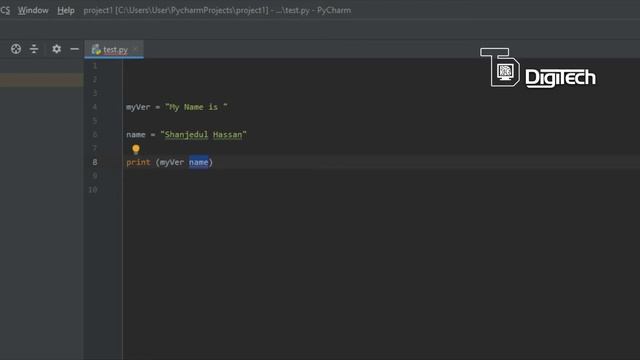The width and height of the screenshot is (640, 360).
Task: Close the test.py tab
Action: coord(136,49)
